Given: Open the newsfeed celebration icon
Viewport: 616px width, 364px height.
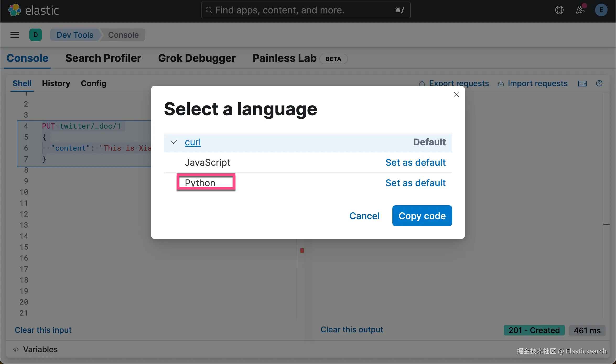Looking at the screenshot, I should 580,10.
